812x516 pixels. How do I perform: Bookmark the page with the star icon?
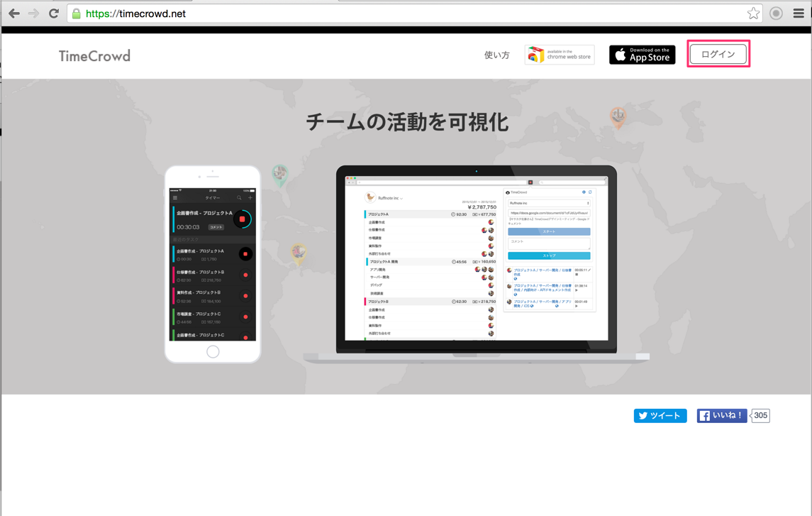click(753, 13)
